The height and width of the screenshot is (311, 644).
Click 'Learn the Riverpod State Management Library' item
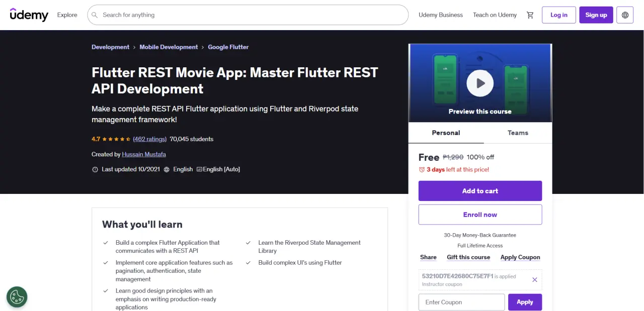(x=309, y=247)
